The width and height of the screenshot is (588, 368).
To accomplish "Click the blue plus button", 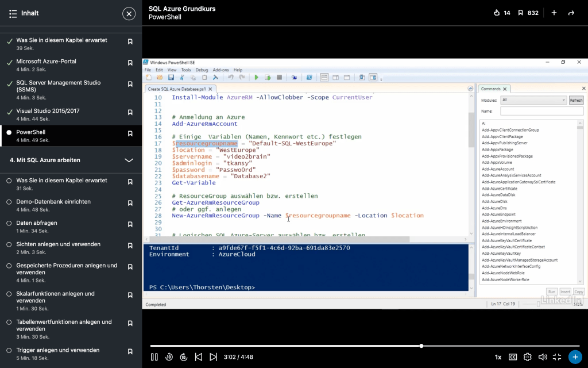I will (x=575, y=357).
